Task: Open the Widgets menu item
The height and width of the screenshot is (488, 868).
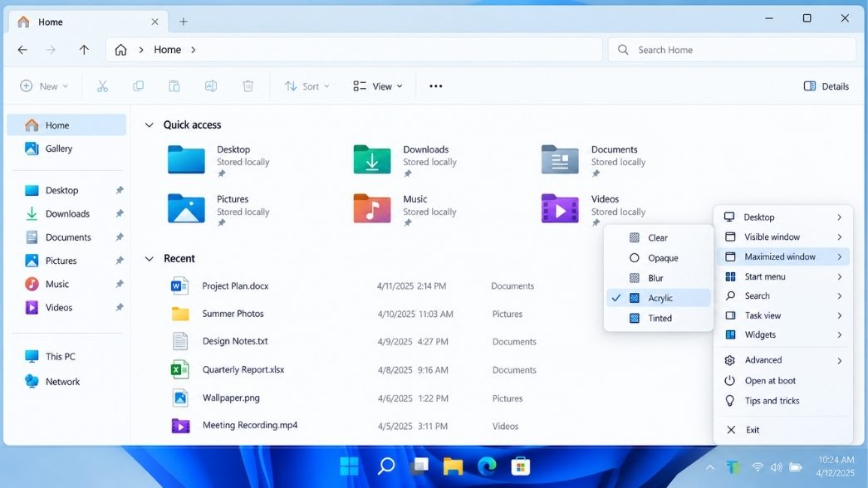Action: [x=783, y=334]
